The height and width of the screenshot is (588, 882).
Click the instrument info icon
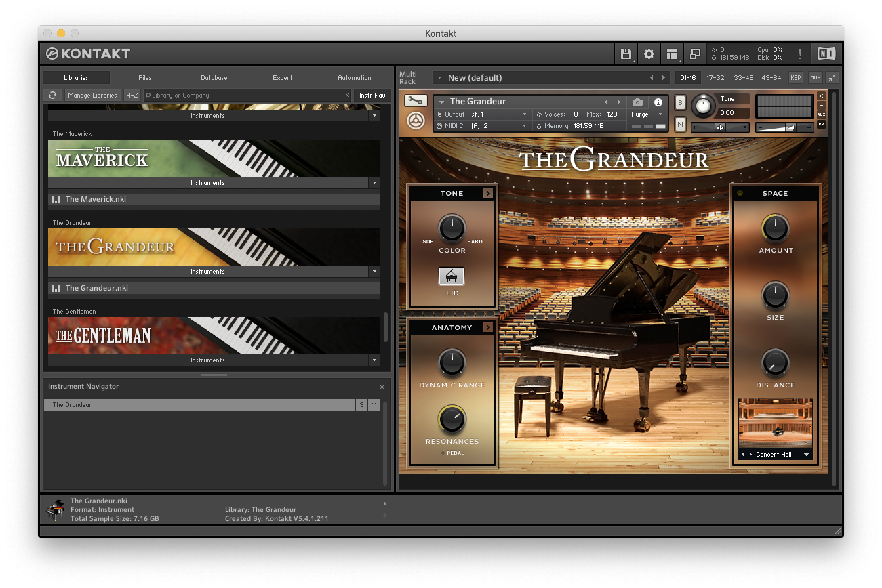(658, 102)
